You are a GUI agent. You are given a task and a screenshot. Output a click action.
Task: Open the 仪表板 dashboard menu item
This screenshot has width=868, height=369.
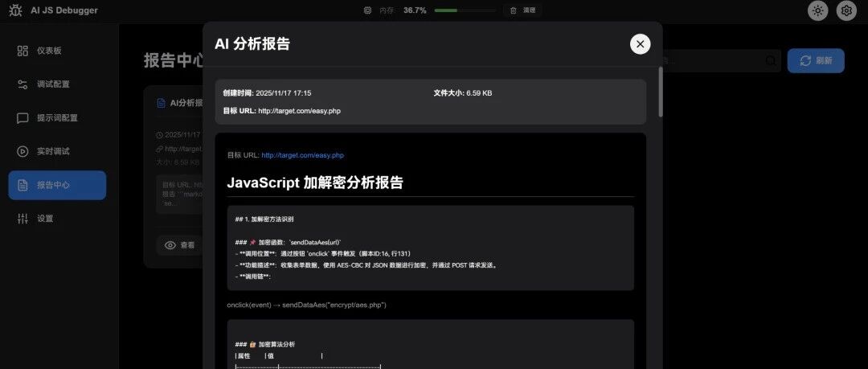[x=57, y=51]
